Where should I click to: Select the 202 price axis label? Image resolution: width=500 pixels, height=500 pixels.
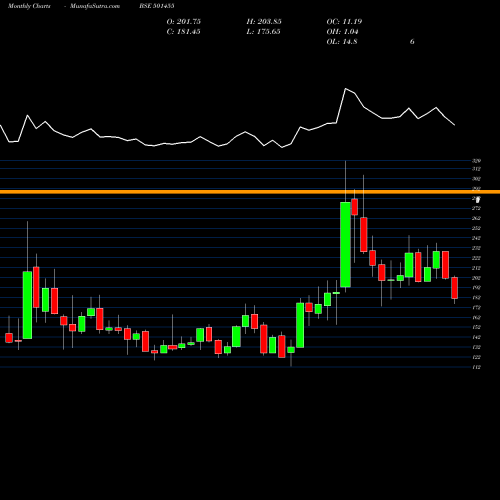(x=476, y=278)
